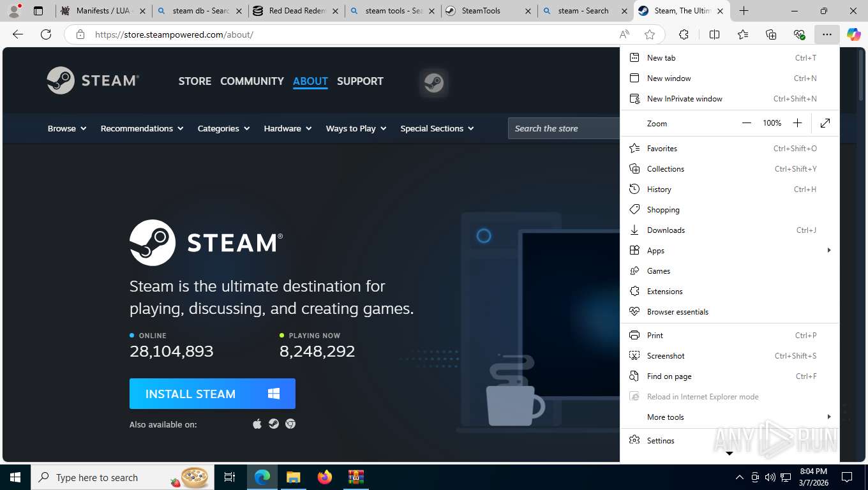868x490 pixels.
Task: Open Games from the menu
Action: (730, 271)
